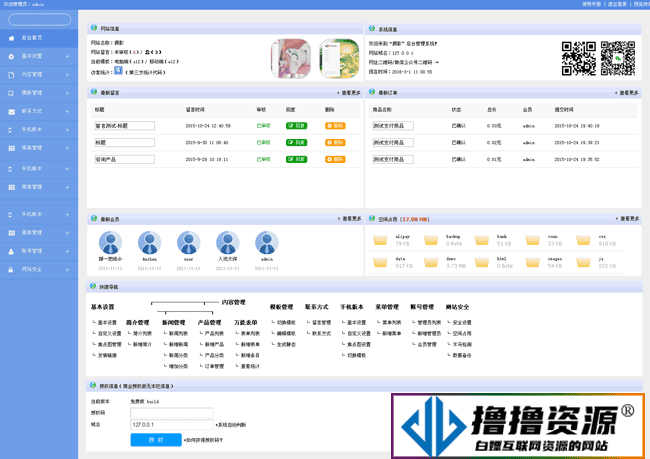Open 新闻列表 in quick navigation
Image resolution: width=650 pixels, height=459 pixels.
point(179,333)
